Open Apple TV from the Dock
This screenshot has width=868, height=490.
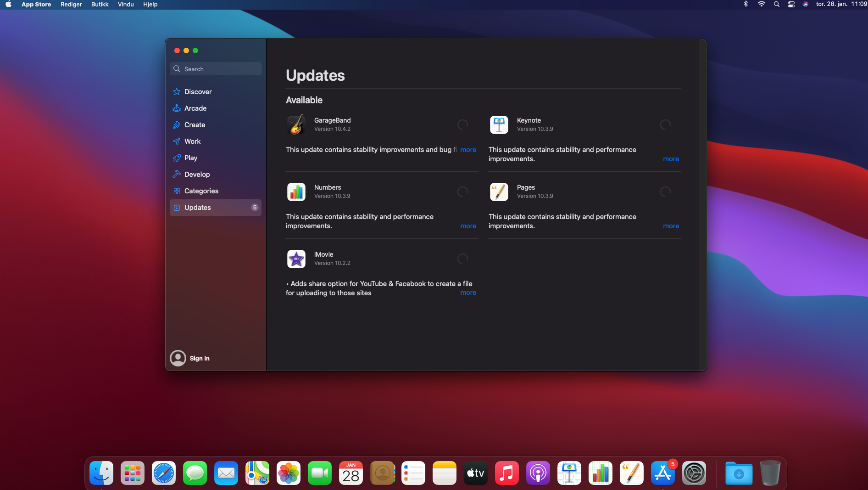476,473
